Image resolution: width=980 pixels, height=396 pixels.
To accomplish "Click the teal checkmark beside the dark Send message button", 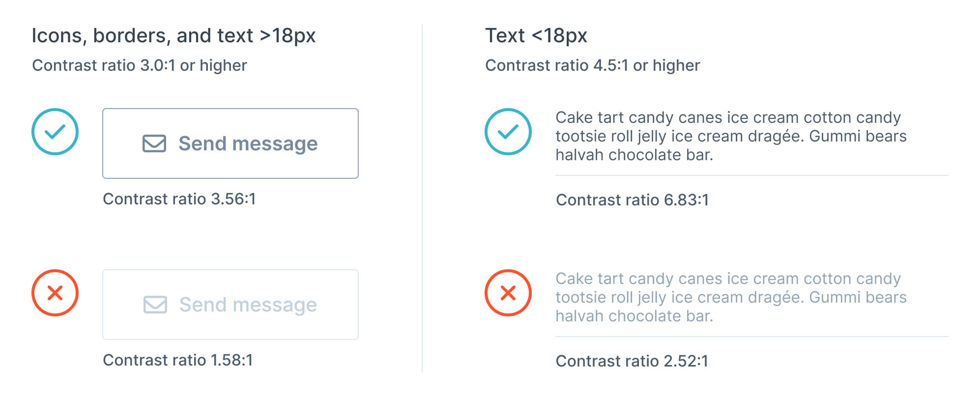I will pyautogui.click(x=55, y=132).
